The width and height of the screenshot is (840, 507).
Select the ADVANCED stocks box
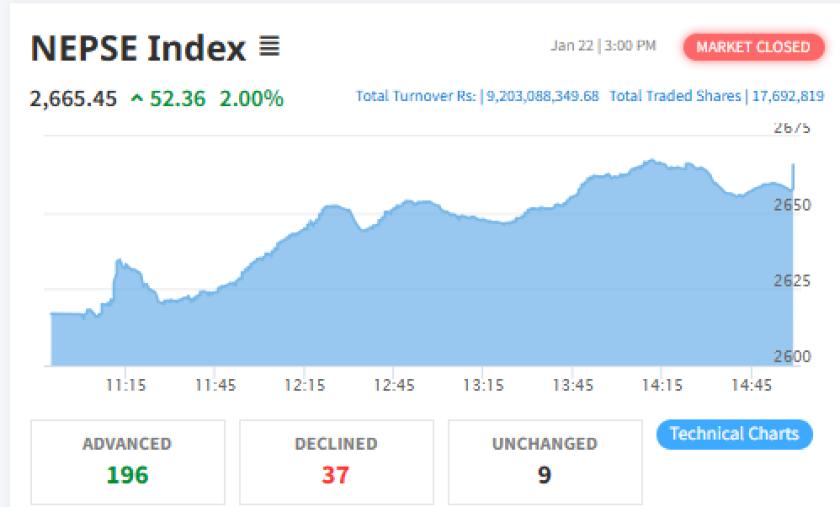tap(127, 461)
